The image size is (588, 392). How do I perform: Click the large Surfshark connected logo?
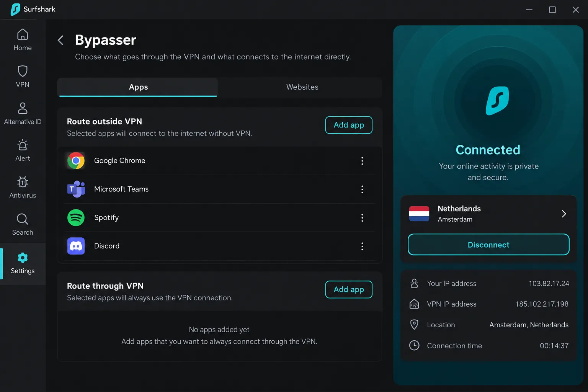tap(497, 101)
